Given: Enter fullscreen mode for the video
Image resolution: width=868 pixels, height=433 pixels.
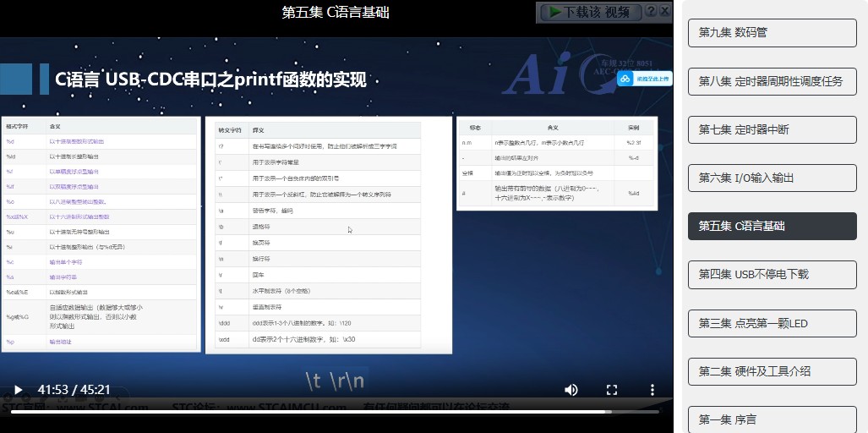Looking at the screenshot, I should click(x=612, y=390).
